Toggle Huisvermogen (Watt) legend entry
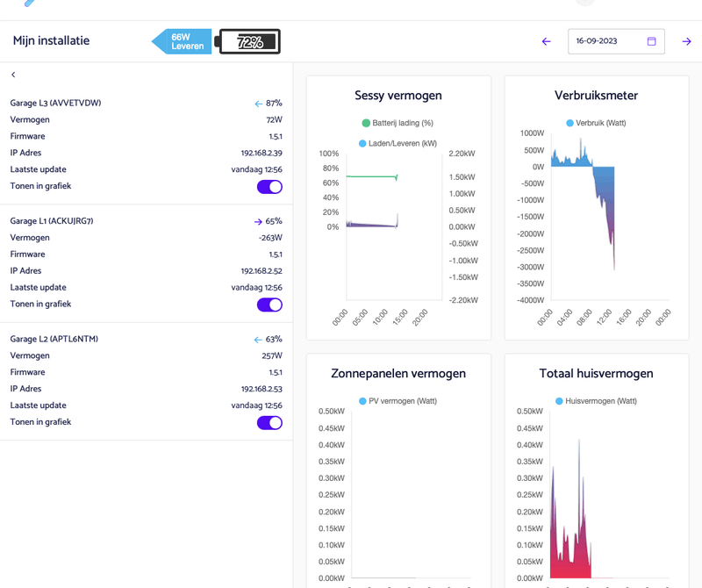The width and height of the screenshot is (702, 588). [x=596, y=401]
